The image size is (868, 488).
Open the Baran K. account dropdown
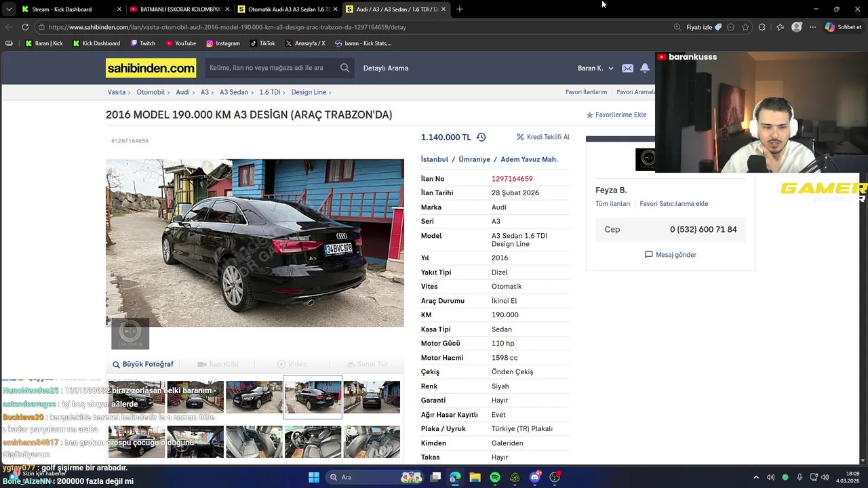click(x=595, y=68)
